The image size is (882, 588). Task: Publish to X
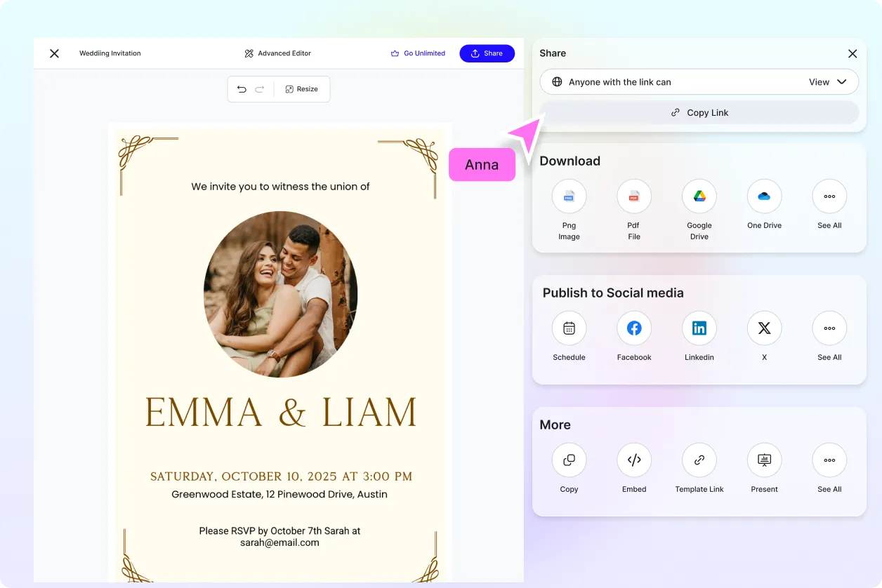[764, 328]
